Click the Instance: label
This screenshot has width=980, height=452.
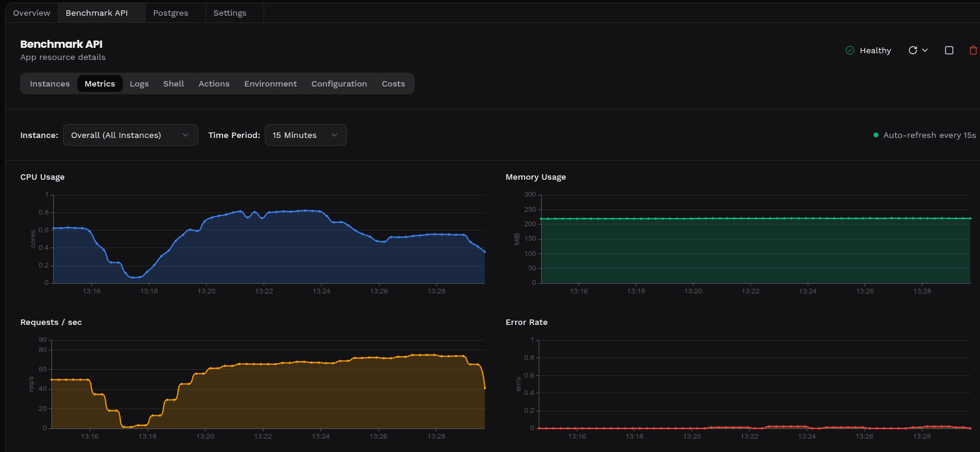(39, 135)
